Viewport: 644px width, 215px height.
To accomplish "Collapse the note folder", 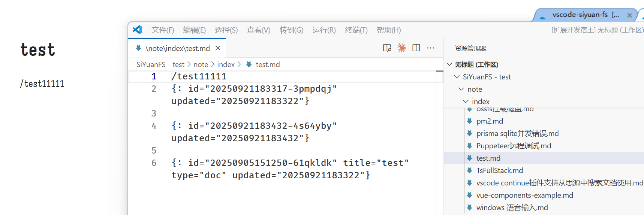I will point(461,89).
